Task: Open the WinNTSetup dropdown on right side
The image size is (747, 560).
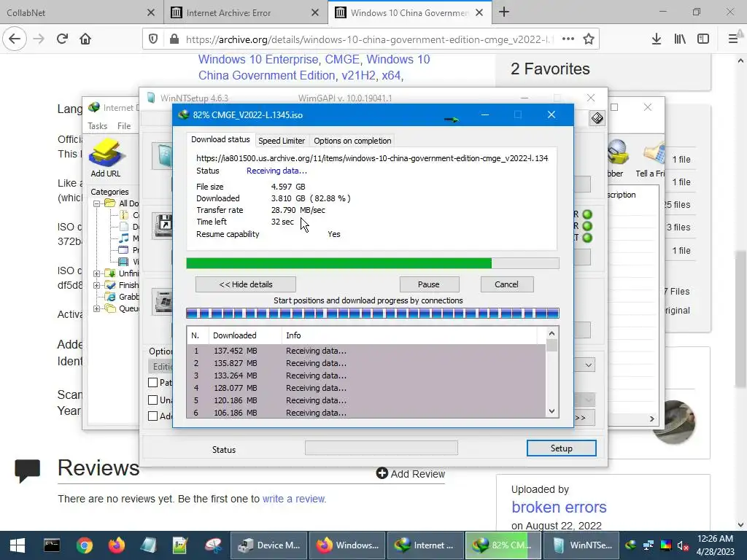Action: [589, 365]
